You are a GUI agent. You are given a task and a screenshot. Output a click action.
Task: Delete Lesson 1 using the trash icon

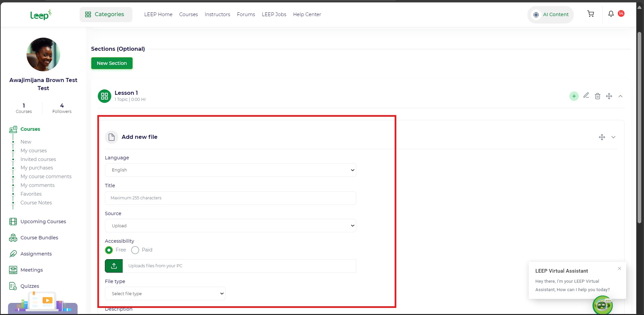coord(597,96)
